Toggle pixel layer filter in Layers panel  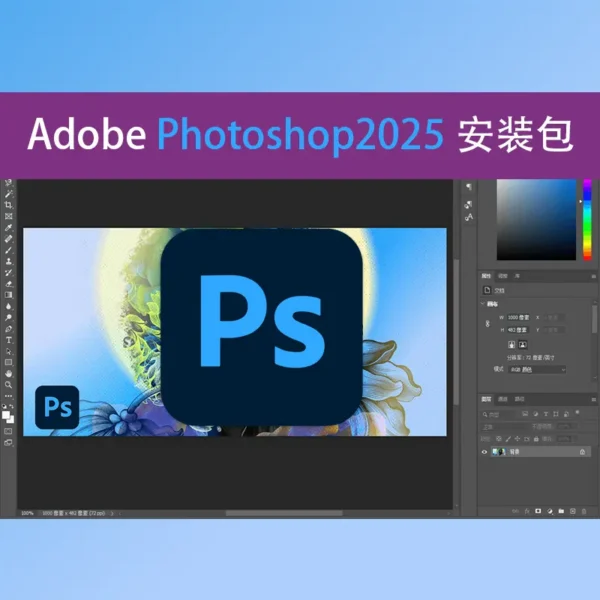click(x=525, y=414)
